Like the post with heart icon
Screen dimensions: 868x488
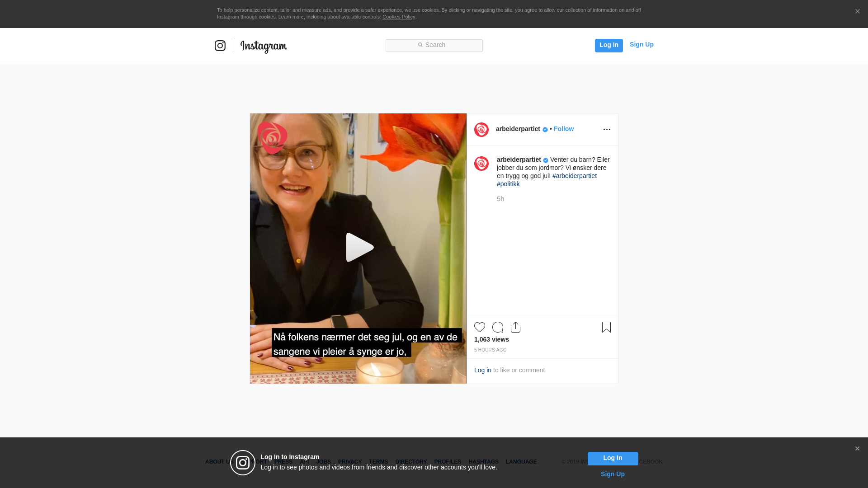[480, 327]
